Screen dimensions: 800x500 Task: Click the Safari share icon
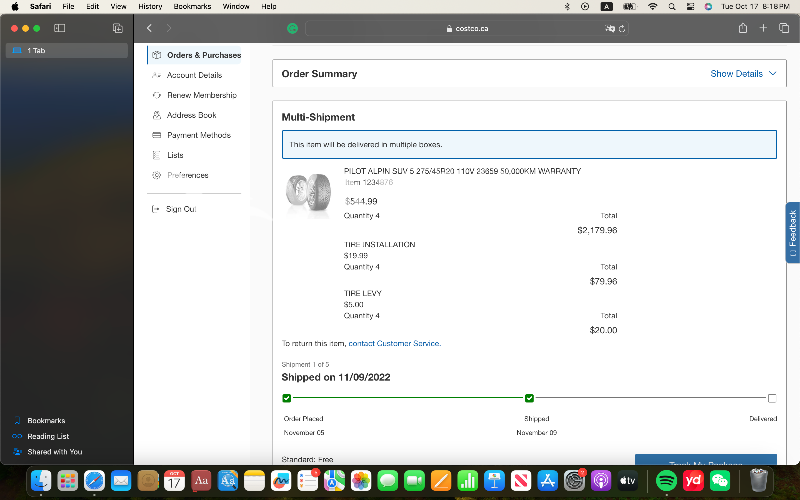[x=743, y=28]
